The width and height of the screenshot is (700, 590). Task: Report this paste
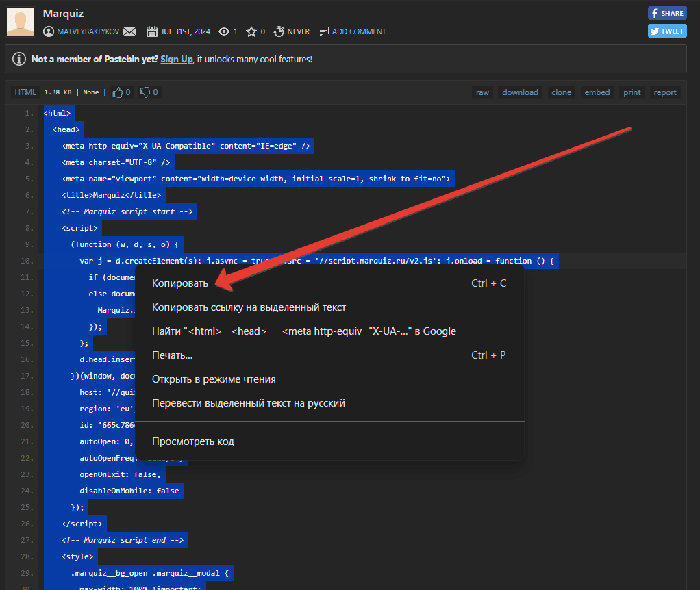[x=665, y=92]
